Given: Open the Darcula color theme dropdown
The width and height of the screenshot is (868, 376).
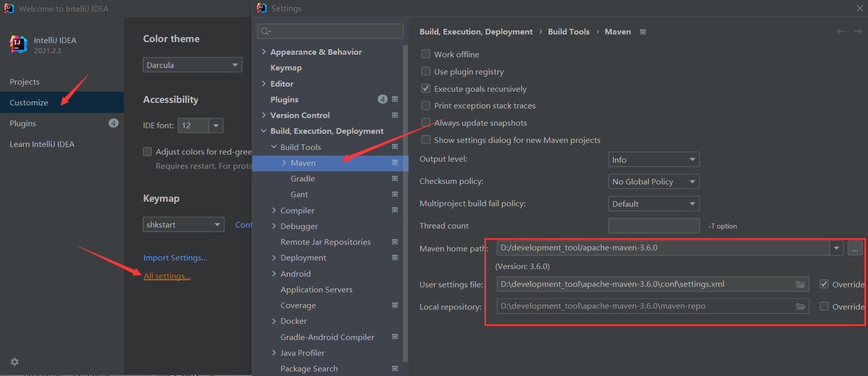Looking at the screenshot, I should click(192, 65).
